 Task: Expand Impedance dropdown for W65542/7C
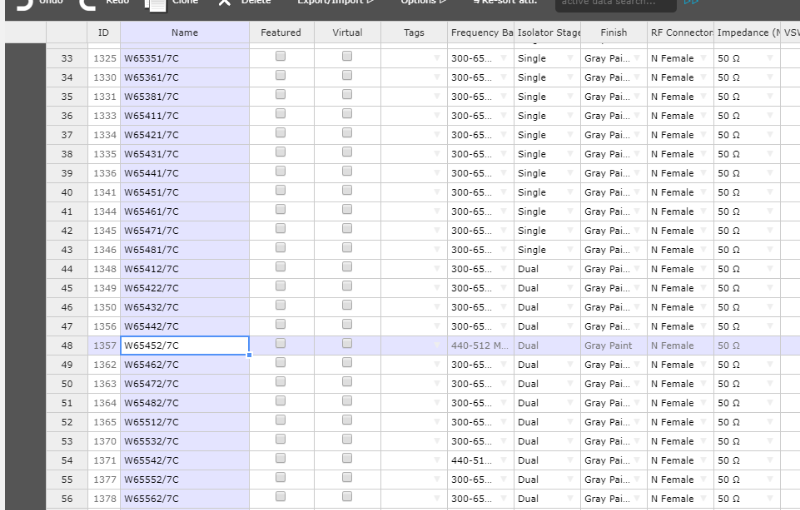(770, 460)
